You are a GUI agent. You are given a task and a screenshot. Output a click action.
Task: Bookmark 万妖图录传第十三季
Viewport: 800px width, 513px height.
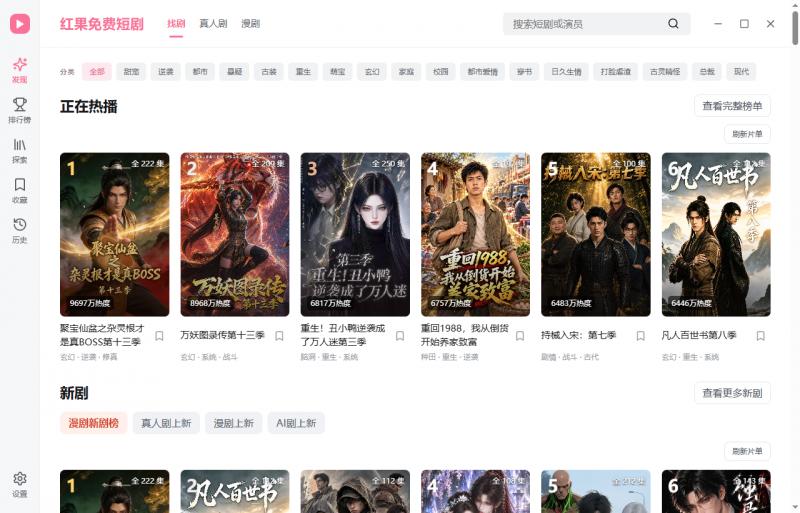coord(280,335)
